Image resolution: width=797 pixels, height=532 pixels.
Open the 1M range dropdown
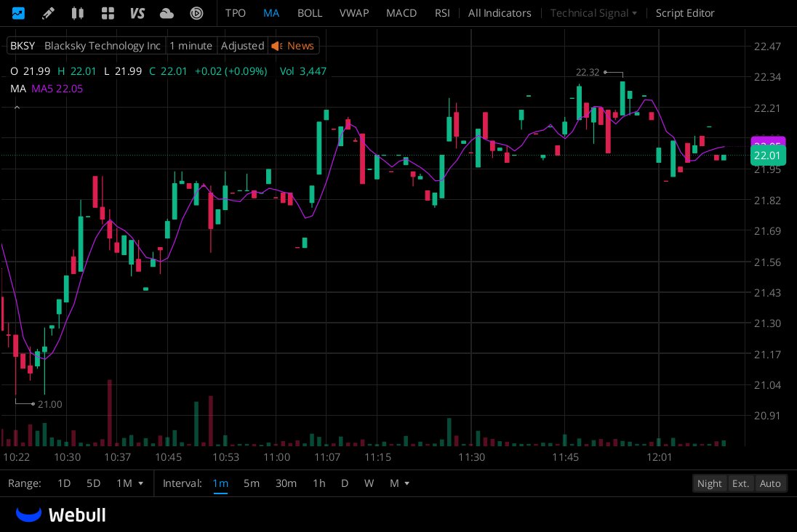tap(129, 483)
